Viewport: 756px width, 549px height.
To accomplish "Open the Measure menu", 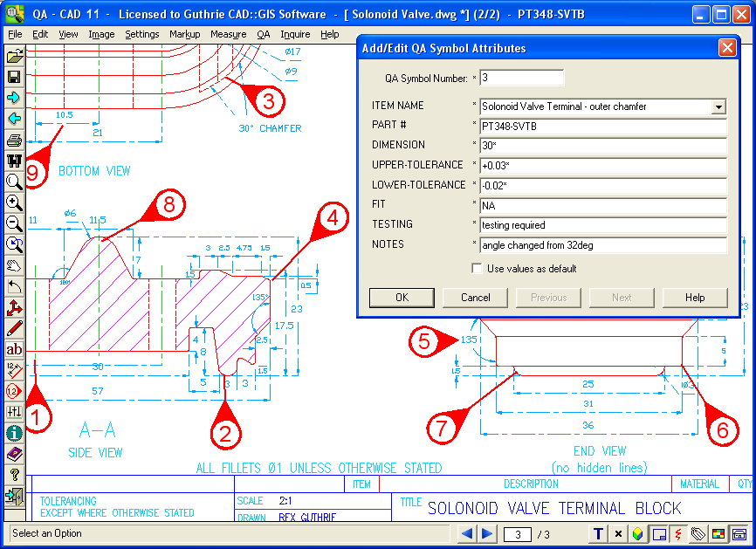I will (x=229, y=34).
